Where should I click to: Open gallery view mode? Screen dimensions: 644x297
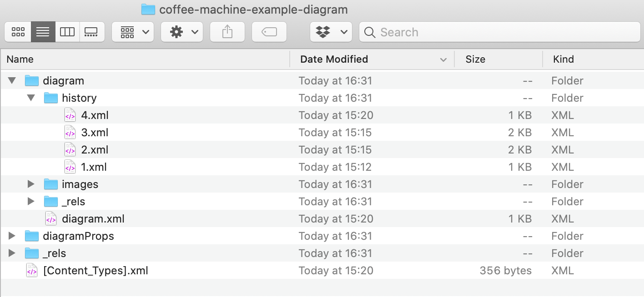[92, 32]
